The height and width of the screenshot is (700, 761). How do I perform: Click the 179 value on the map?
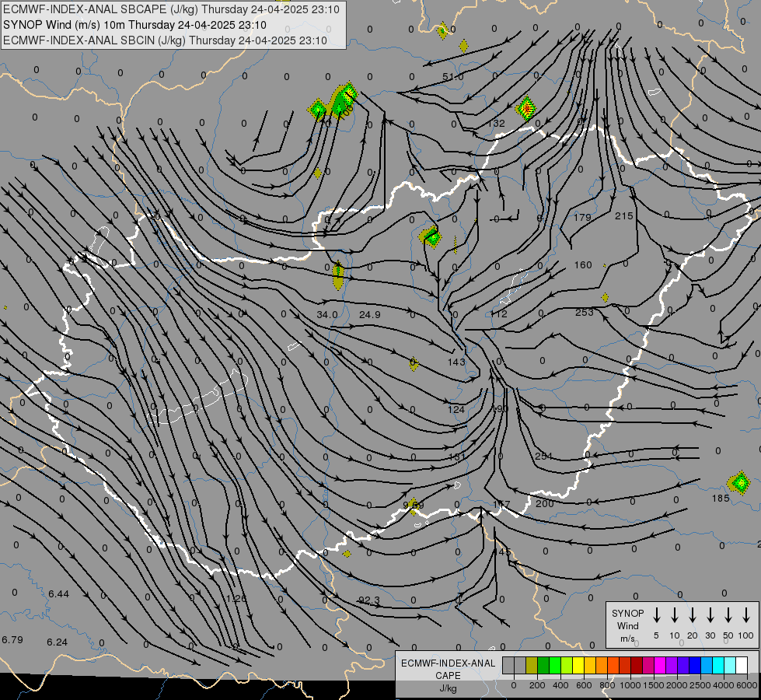click(582, 217)
